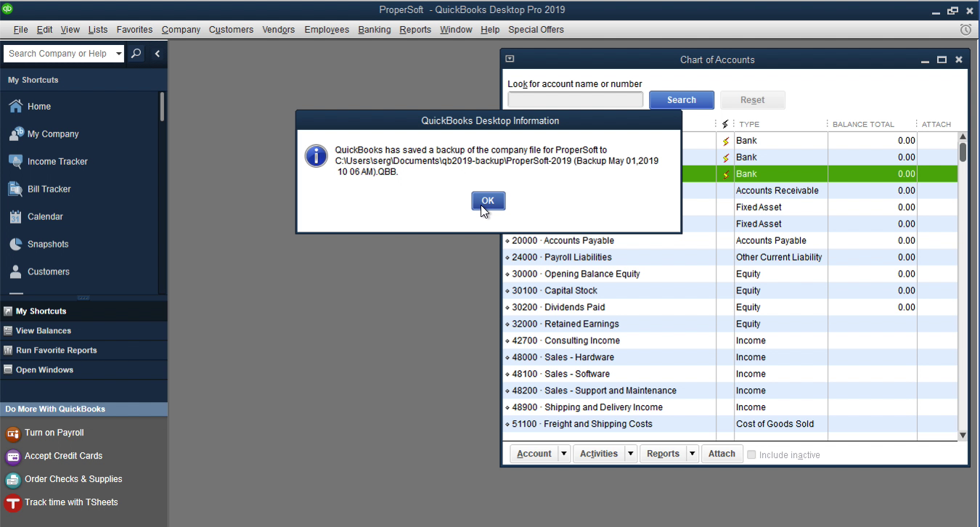Click the account name search field

tap(576, 100)
